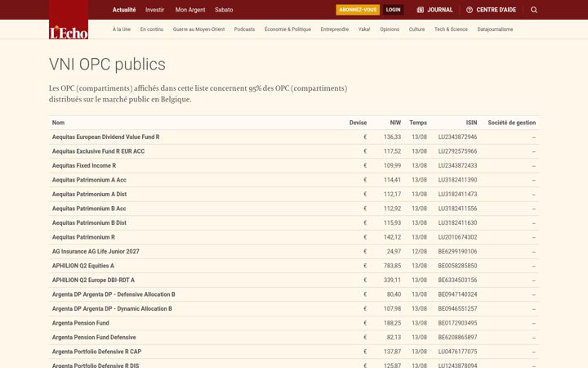
Task: Open Argenta Pension Fund Defensive
Action: 94,337
